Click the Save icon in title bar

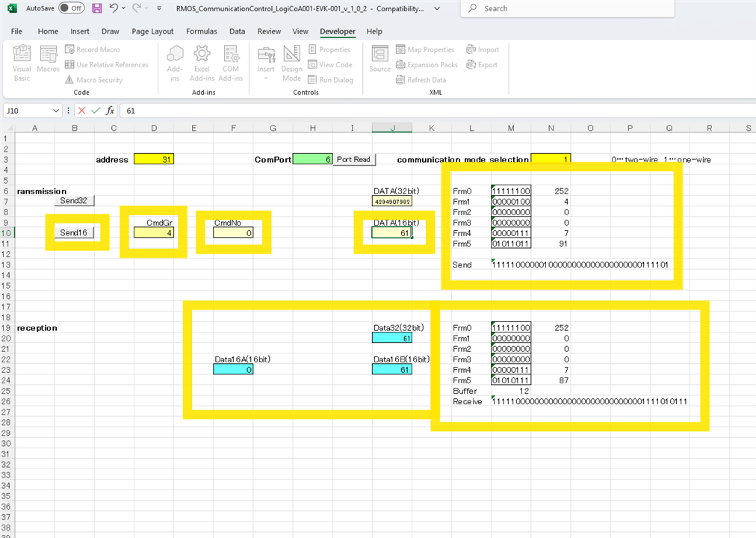click(x=97, y=8)
